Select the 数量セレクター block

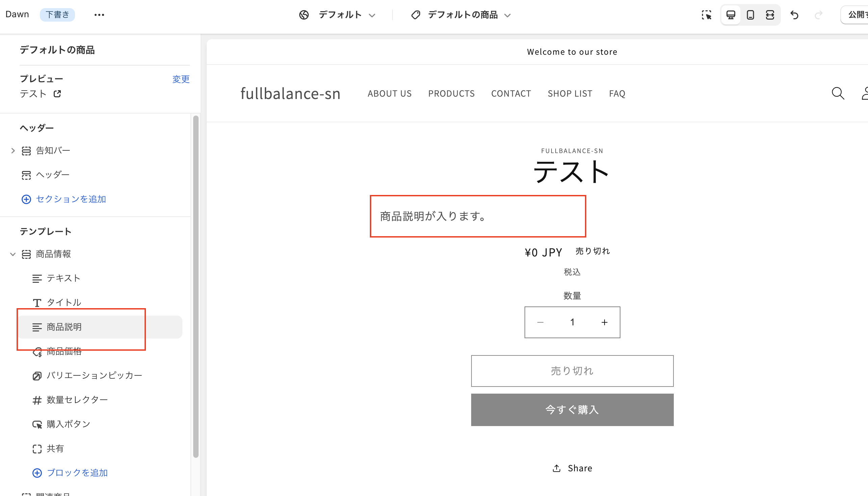(77, 400)
